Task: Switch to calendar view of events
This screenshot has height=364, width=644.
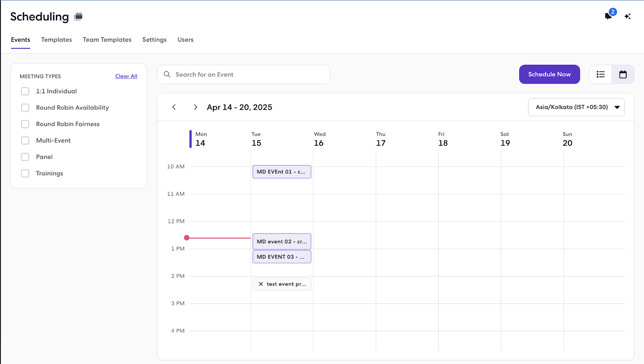Action: [623, 74]
